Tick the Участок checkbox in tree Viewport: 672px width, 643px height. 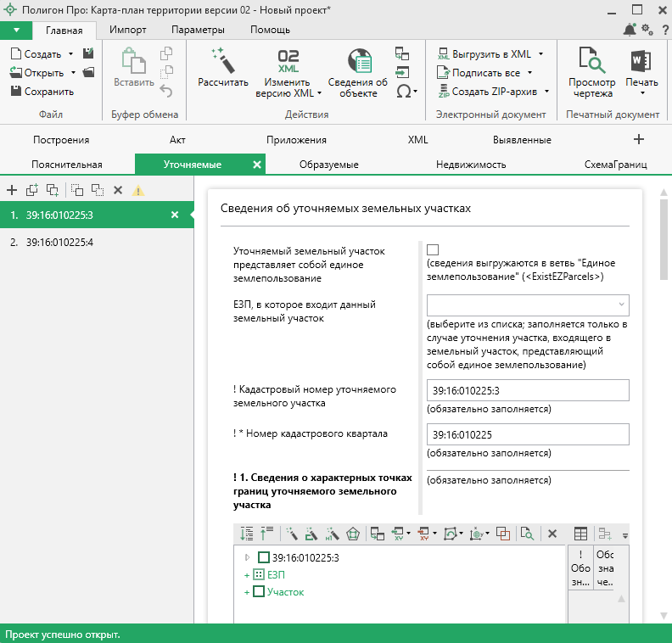pyautogui.click(x=259, y=591)
